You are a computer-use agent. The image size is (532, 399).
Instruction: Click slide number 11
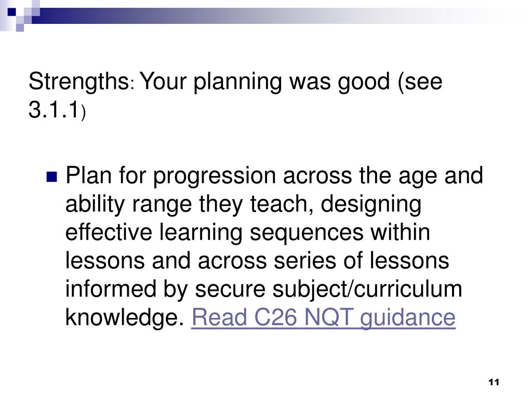pyautogui.click(x=494, y=382)
